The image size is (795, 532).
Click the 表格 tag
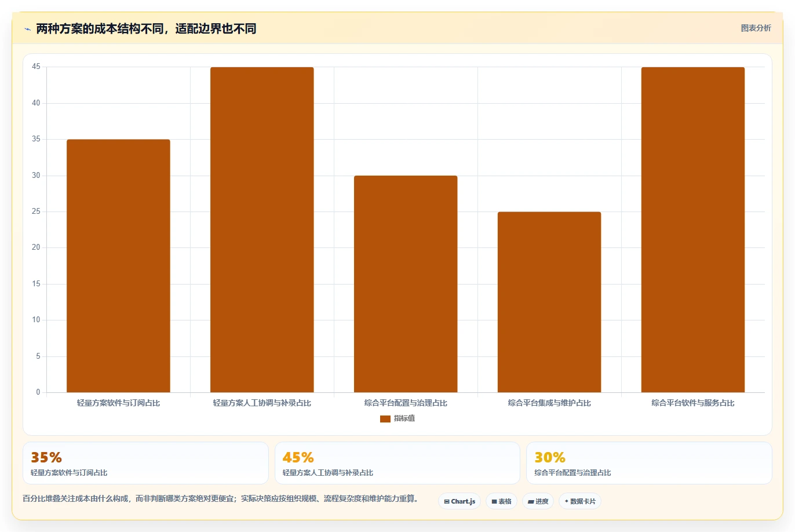coord(501,501)
